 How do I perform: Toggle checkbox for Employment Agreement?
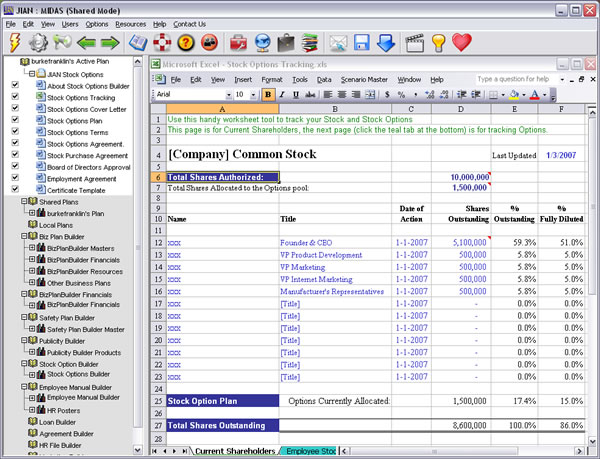[x=15, y=177]
